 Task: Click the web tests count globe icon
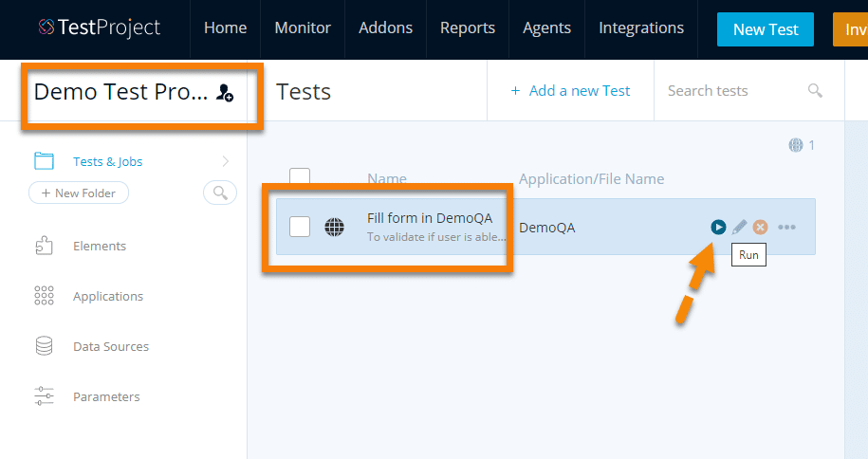796,145
